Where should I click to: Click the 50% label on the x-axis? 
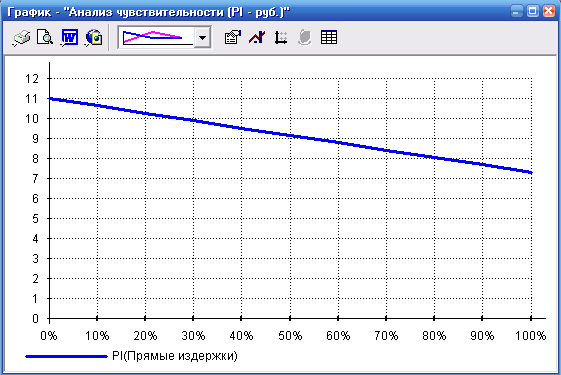[290, 336]
